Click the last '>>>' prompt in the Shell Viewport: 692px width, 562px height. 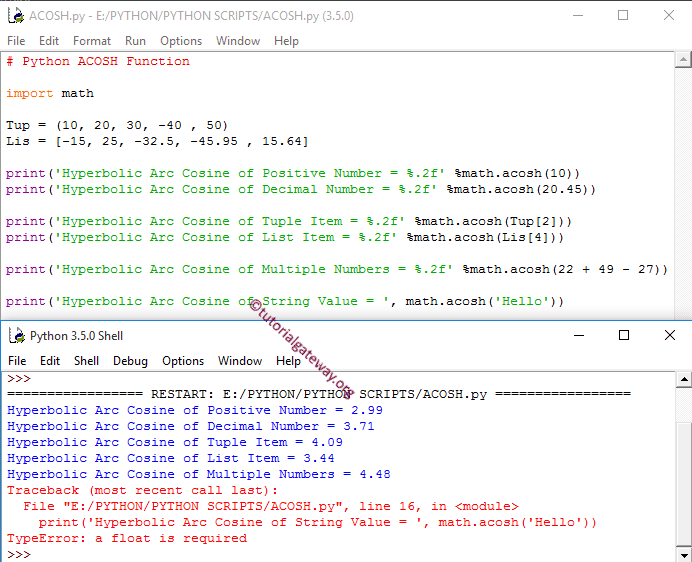(19, 554)
